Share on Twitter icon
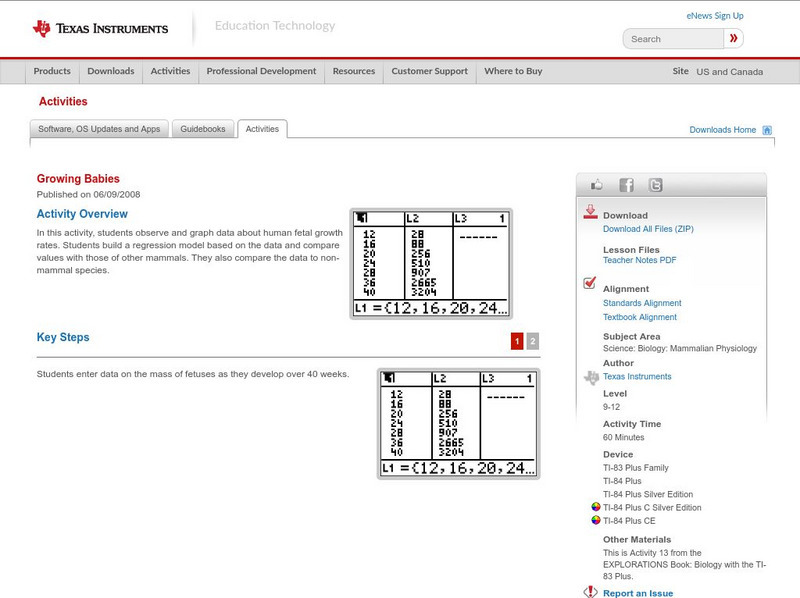Viewport: 800px width, 598px height. pyautogui.click(x=655, y=185)
